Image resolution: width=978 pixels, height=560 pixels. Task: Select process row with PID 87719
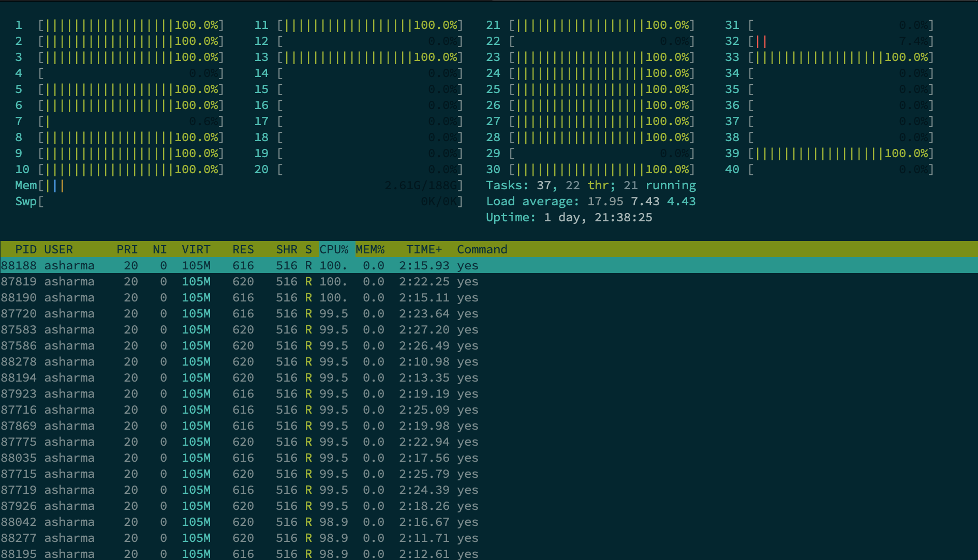489,490
